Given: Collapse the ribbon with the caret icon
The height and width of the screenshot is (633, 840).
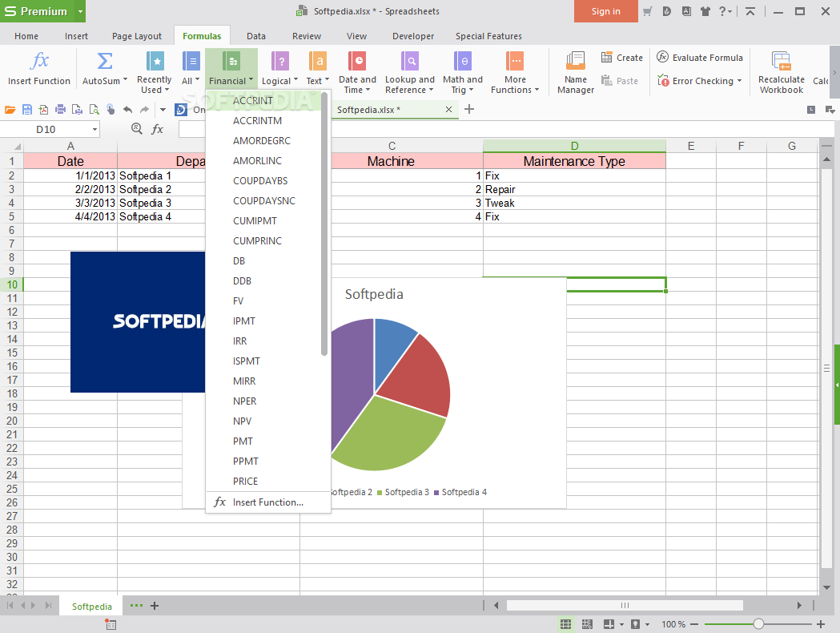Looking at the screenshot, I should click(750, 11).
